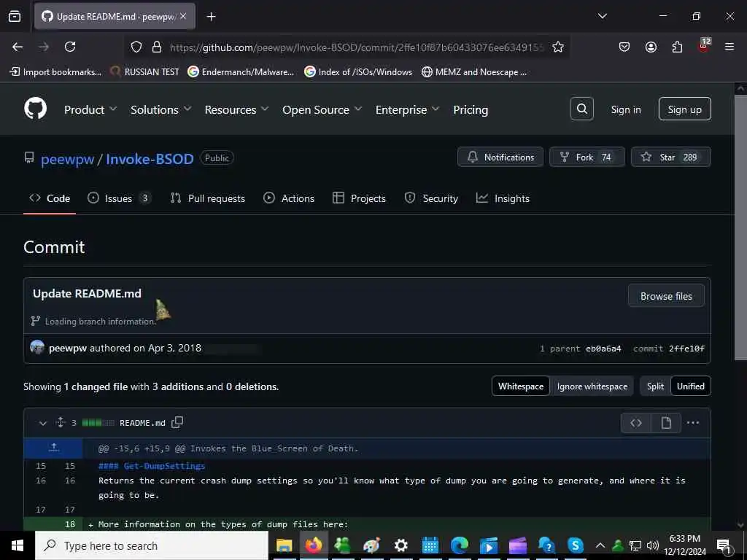Open Windows Settings gear in taskbar
The height and width of the screenshot is (560, 747).
coord(401,545)
